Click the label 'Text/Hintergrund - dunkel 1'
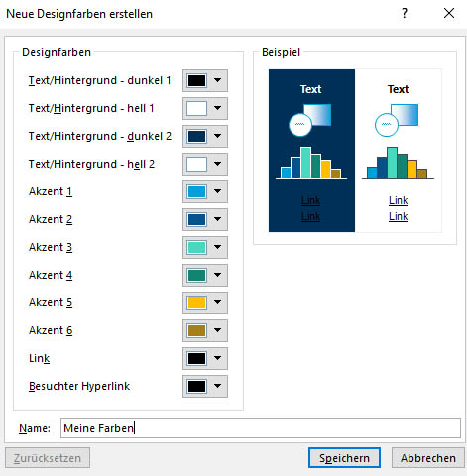Viewport: 467px width, 476px height. pos(99,80)
